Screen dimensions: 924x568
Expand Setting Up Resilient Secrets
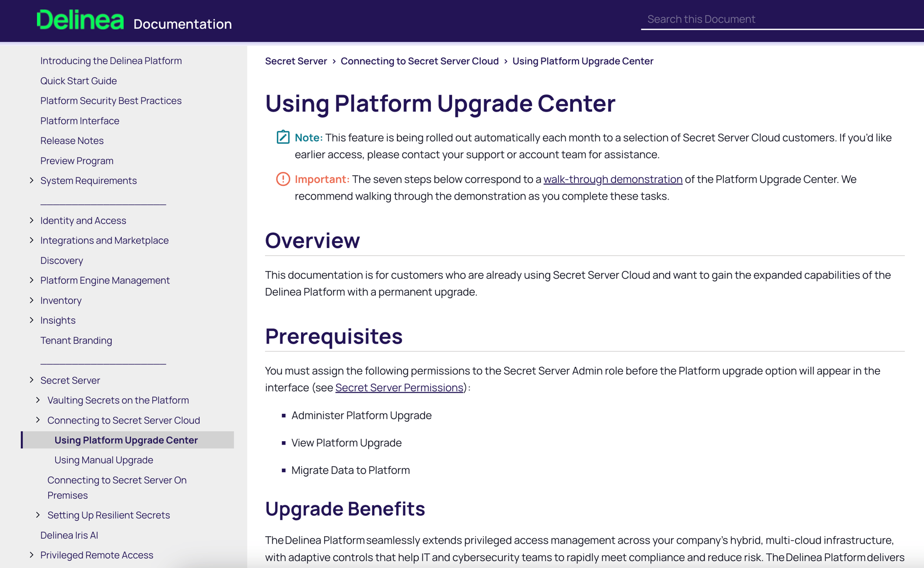[39, 515]
